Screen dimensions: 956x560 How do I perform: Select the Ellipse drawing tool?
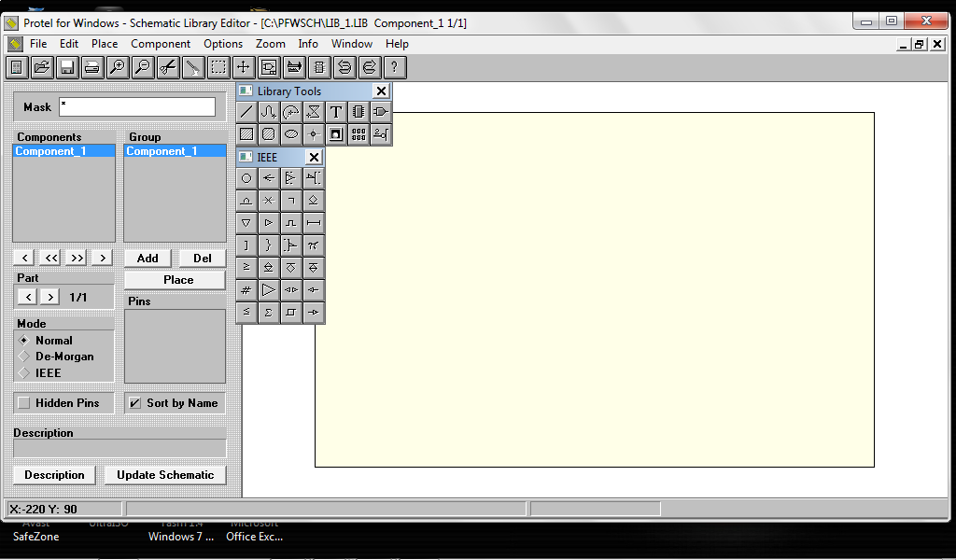289,133
